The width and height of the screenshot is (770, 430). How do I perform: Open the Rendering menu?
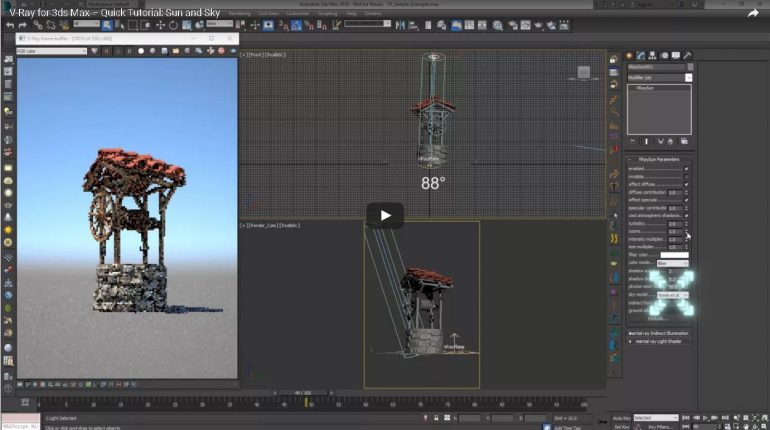[240, 13]
